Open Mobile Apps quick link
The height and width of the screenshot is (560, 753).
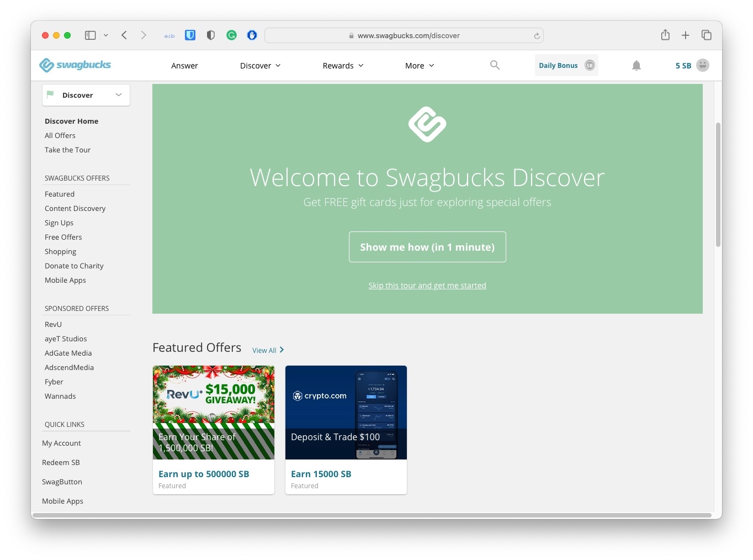[62, 501]
